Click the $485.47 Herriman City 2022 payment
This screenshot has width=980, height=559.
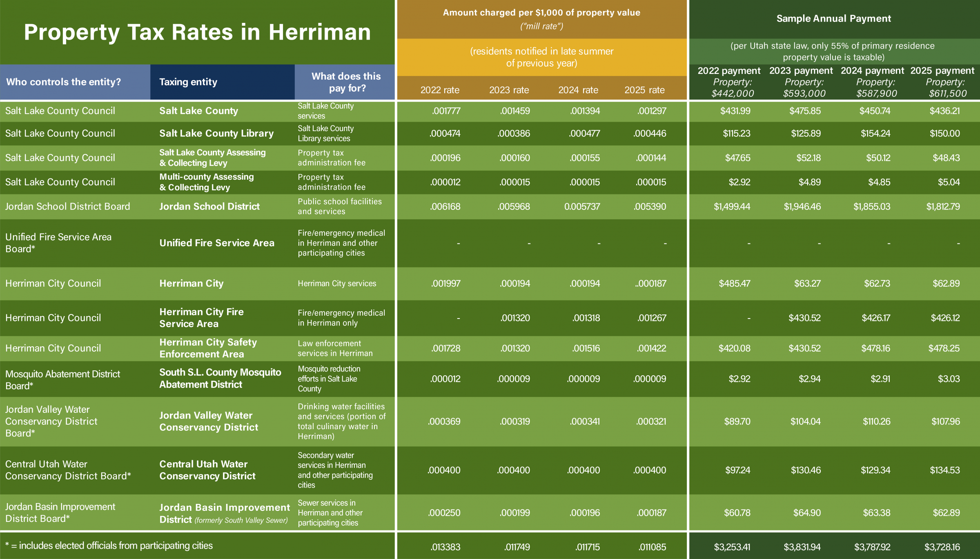click(734, 283)
